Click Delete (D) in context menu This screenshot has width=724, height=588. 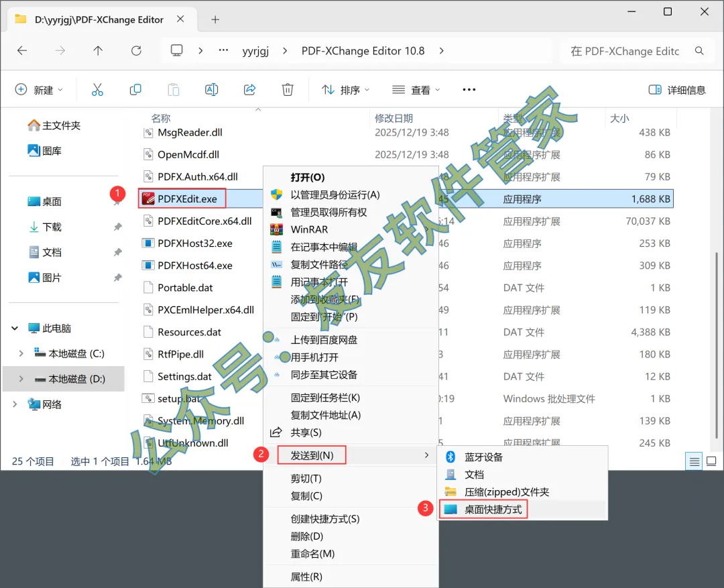click(351, 536)
